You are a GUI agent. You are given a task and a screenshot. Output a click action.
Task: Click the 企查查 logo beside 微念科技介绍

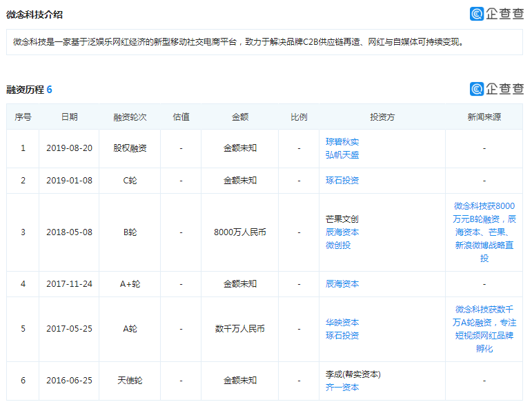(496, 14)
